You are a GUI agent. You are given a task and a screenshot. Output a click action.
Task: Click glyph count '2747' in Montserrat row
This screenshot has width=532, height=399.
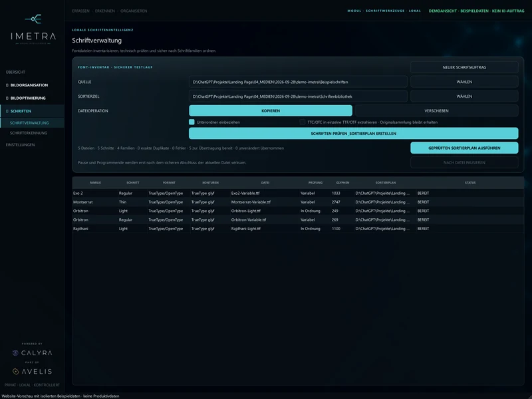336,202
